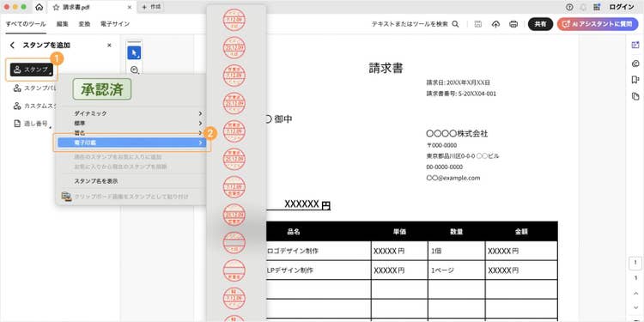Screen dimensions: 644x322
Task: Go back from スタンプを追加 panel
Action: pos(12,46)
